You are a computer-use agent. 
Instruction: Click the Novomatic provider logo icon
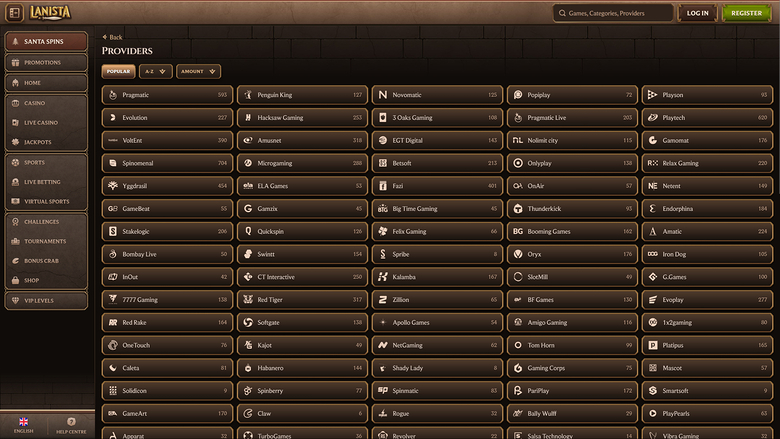[383, 94]
